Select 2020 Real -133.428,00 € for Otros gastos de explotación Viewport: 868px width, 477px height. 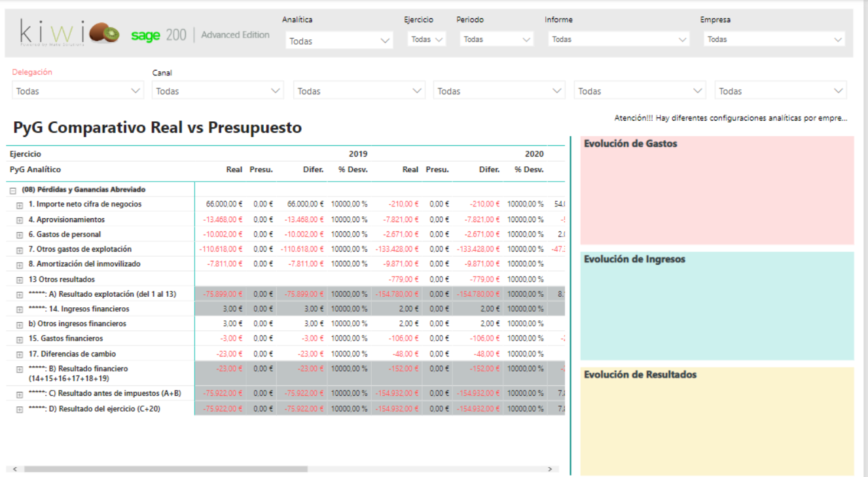(398, 249)
